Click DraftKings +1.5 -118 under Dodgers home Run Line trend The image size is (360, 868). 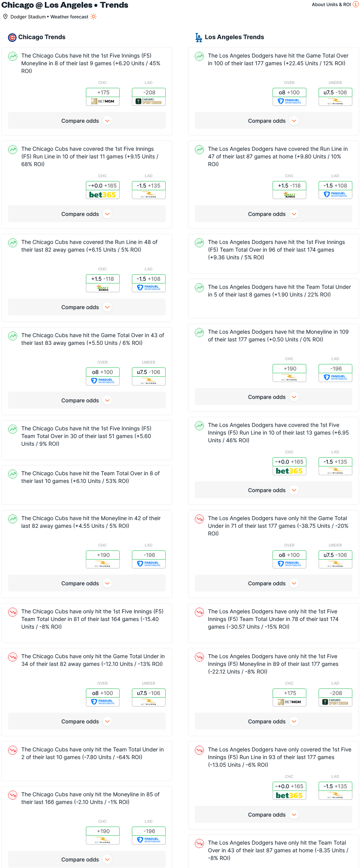[289, 190]
